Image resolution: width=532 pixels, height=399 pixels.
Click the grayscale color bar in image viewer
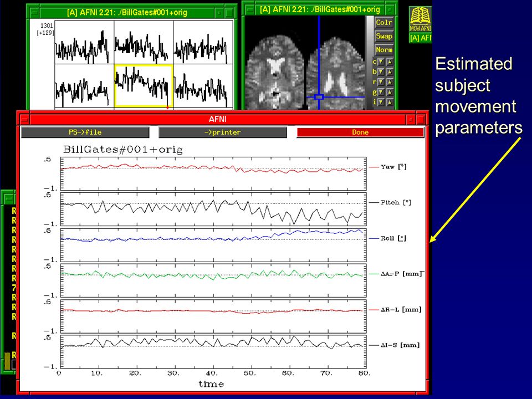click(369, 63)
